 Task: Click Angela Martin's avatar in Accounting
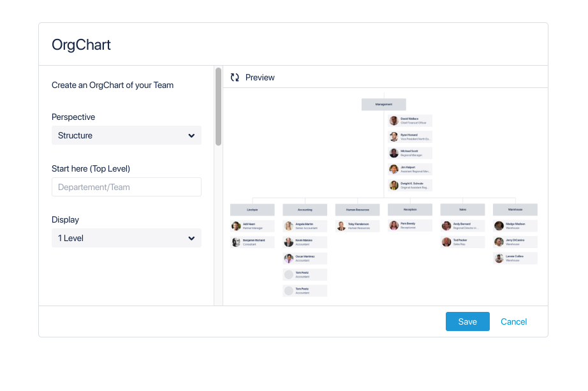pyautogui.click(x=289, y=226)
